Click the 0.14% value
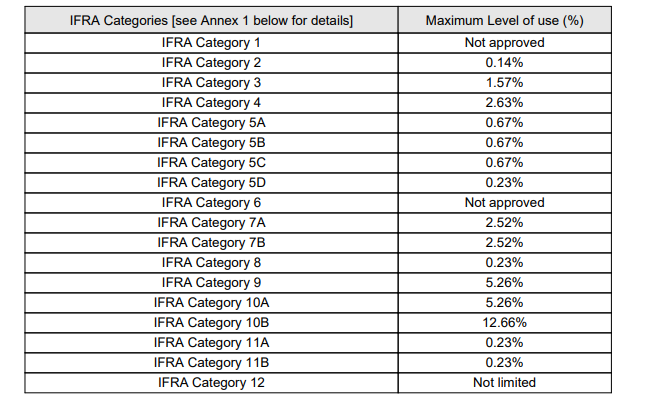Screen dimensions: 669x402 click(x=504, y=63)
